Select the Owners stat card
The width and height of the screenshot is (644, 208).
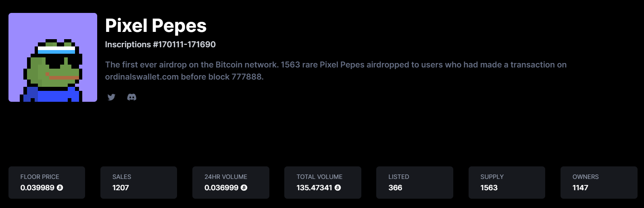click(599, 183)
